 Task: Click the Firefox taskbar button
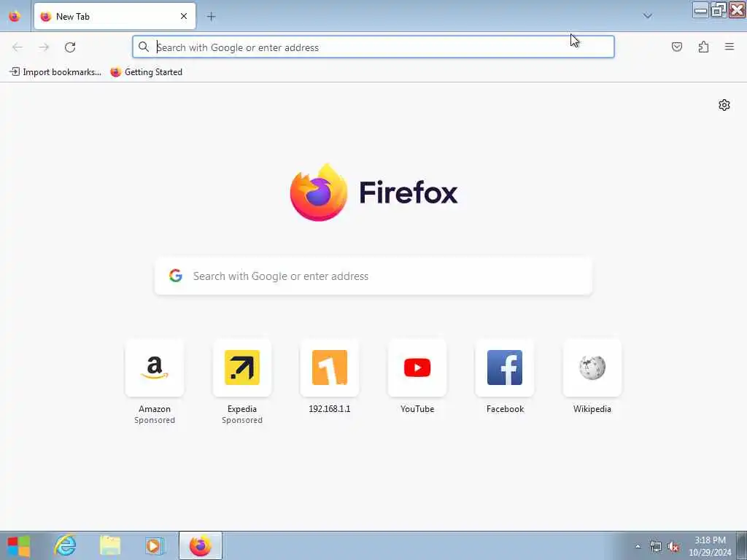click(x=200, y=545)
